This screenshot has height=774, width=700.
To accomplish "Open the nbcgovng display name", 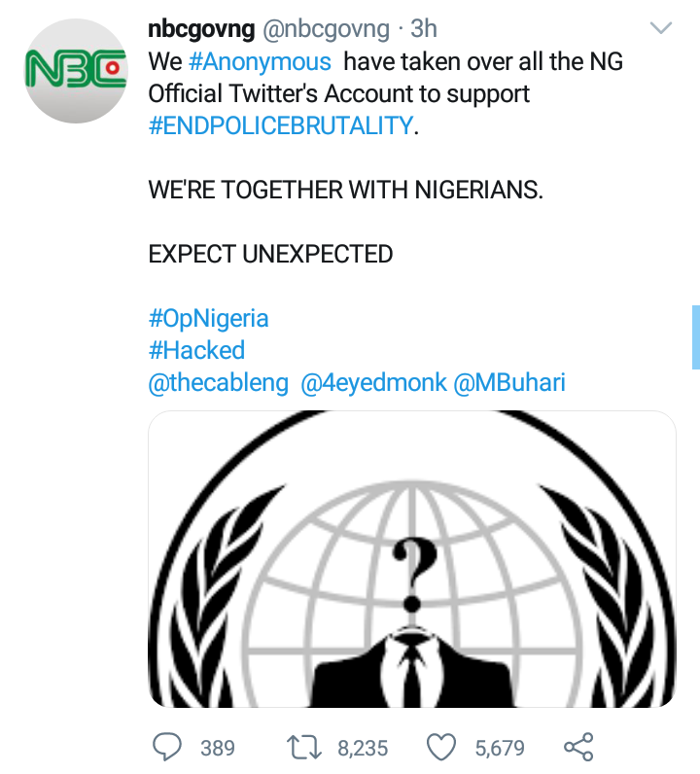I will tap(201, 30).
